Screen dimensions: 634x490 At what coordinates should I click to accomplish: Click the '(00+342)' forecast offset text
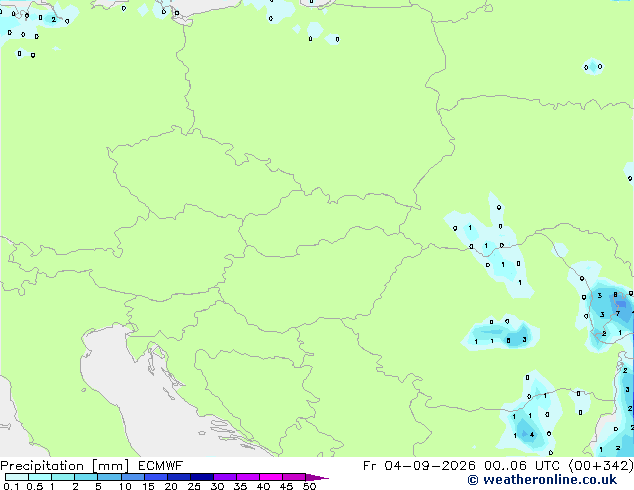(x=601, y=466)
